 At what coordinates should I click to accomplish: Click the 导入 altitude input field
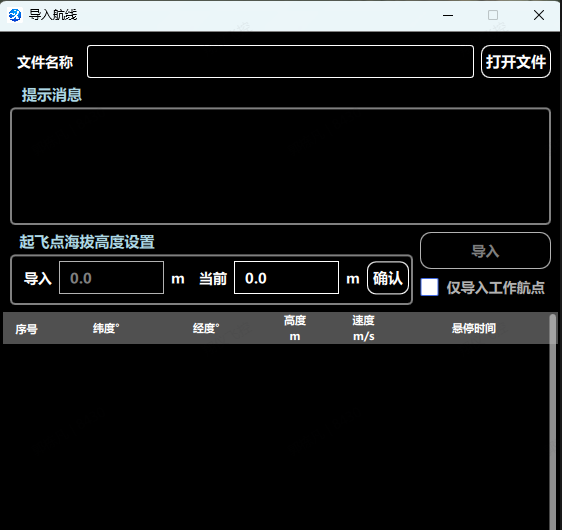pos(111,278)
